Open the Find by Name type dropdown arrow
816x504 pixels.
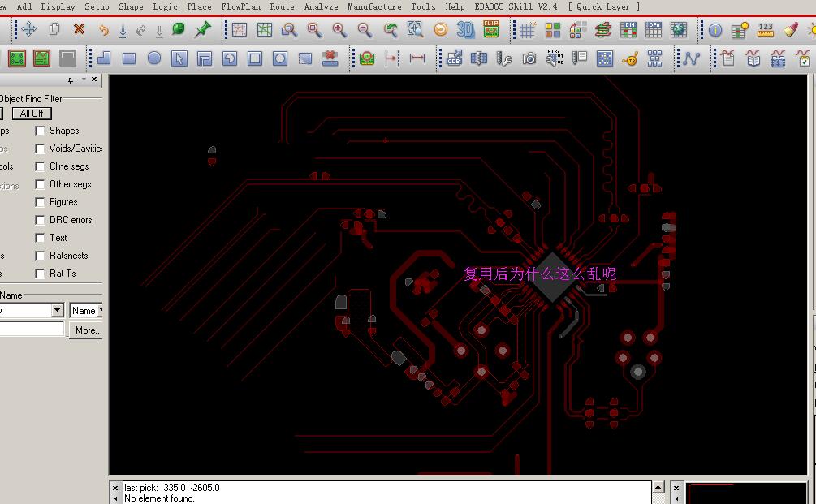[58, 311]
